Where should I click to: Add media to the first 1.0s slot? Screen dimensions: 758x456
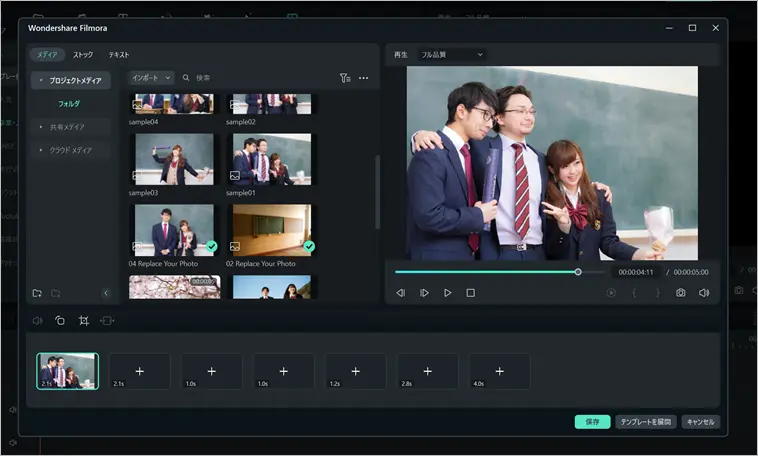[x=212, y=371]
